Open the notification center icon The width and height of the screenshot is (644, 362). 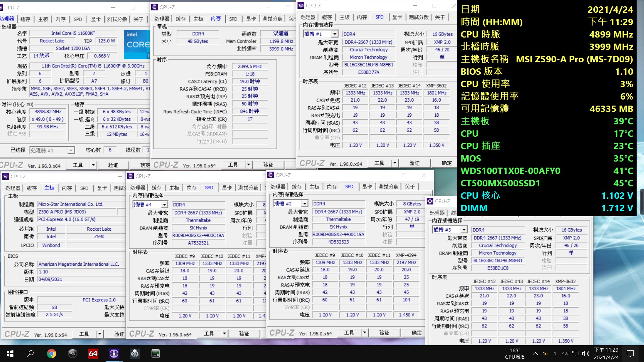click(x=630, y=353)
